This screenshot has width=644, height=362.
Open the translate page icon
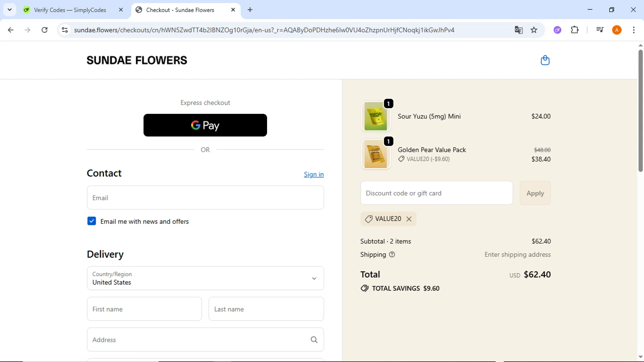(x=519, y=30)
